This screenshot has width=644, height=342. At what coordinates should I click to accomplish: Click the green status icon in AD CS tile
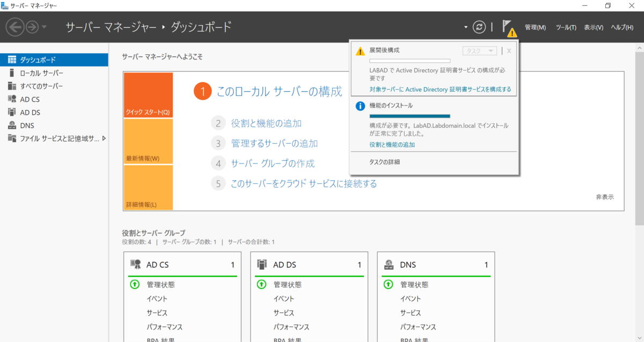click(x=135, y=285)
